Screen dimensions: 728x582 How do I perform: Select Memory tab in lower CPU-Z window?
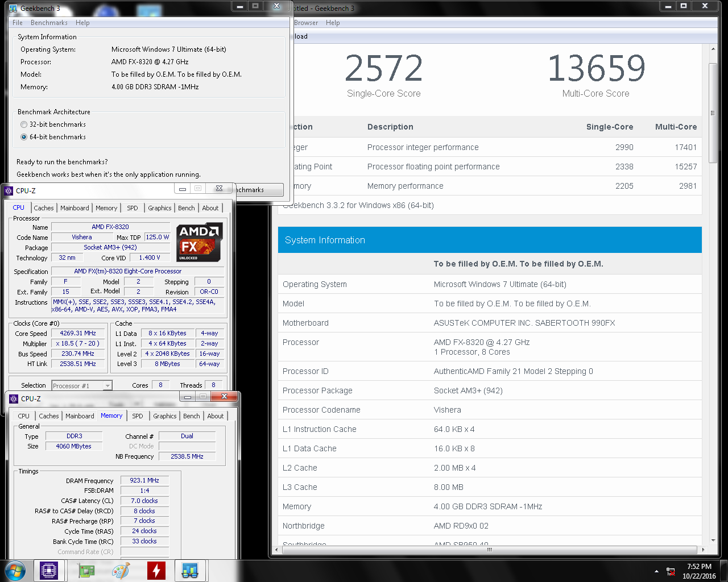coord(111,415)
